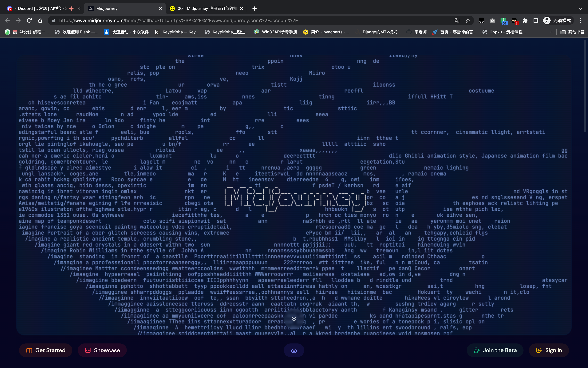Open the unlabeled green bookmark icon
The width and height of the screenshot is (588, 368).
point(7,32)
